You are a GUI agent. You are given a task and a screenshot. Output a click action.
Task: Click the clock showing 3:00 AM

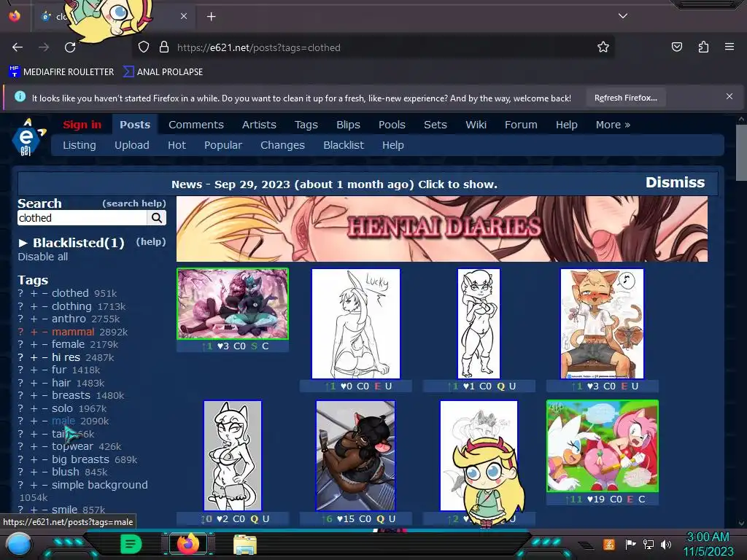tap(708, 537)
